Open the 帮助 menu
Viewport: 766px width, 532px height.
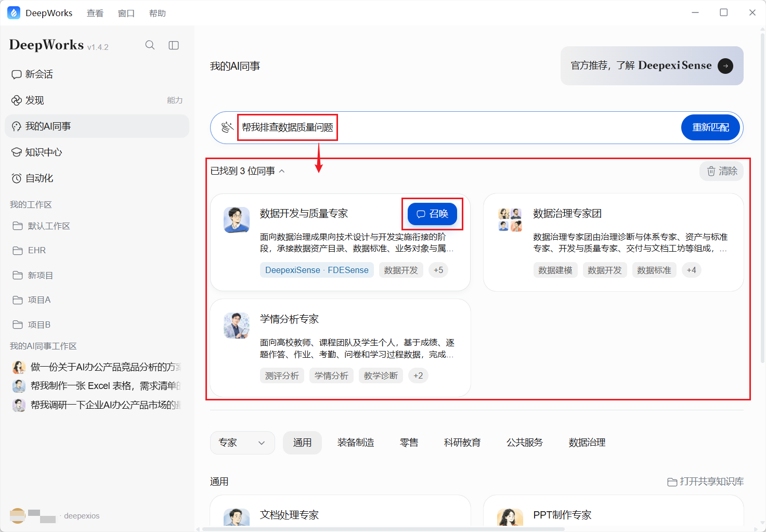coord(158,14)
